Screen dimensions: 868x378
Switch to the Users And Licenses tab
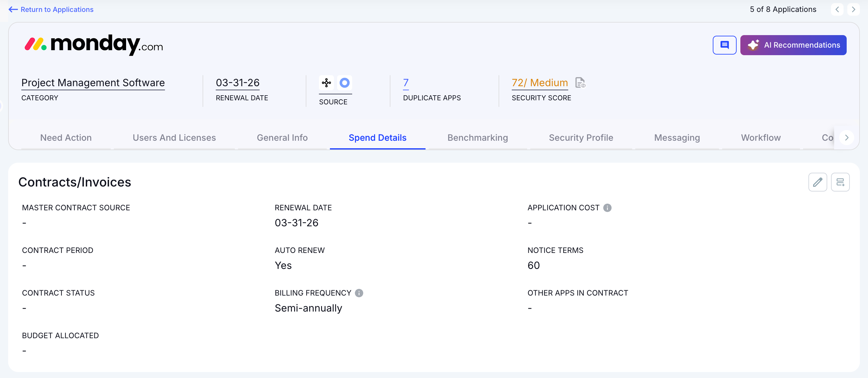[x=174, y=138]
